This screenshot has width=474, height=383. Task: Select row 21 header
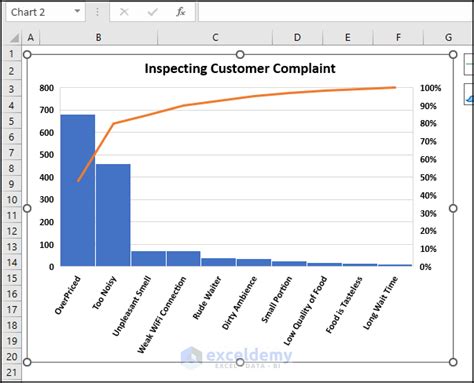pos(11,372)
